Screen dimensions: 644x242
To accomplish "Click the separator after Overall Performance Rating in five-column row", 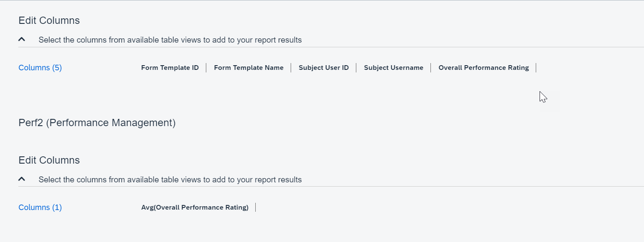I will (x=536, y=68).
